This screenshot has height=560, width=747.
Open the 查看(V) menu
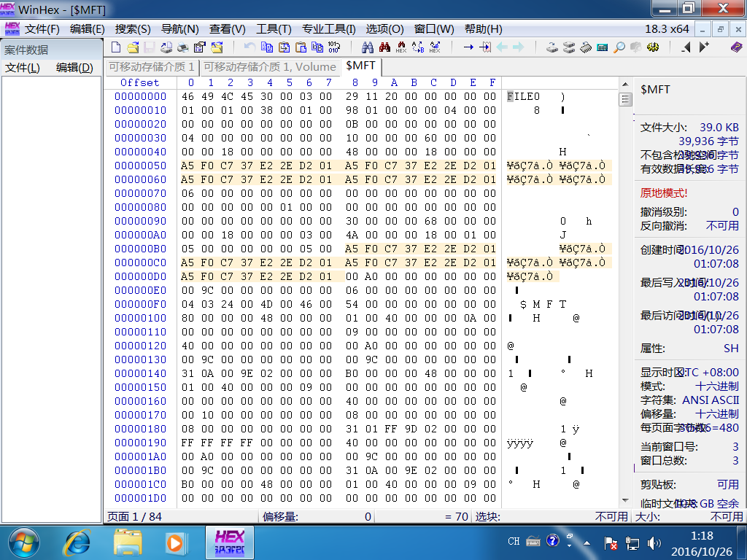pos(228,29)
